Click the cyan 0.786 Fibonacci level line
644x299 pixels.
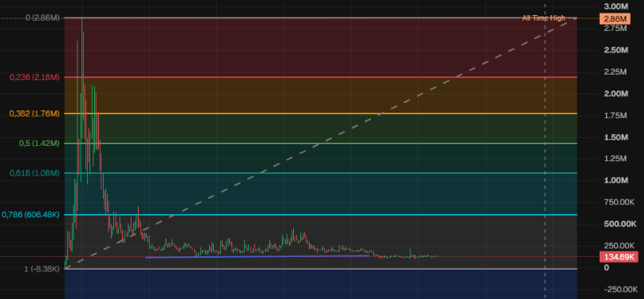click(x=320, y=215)
